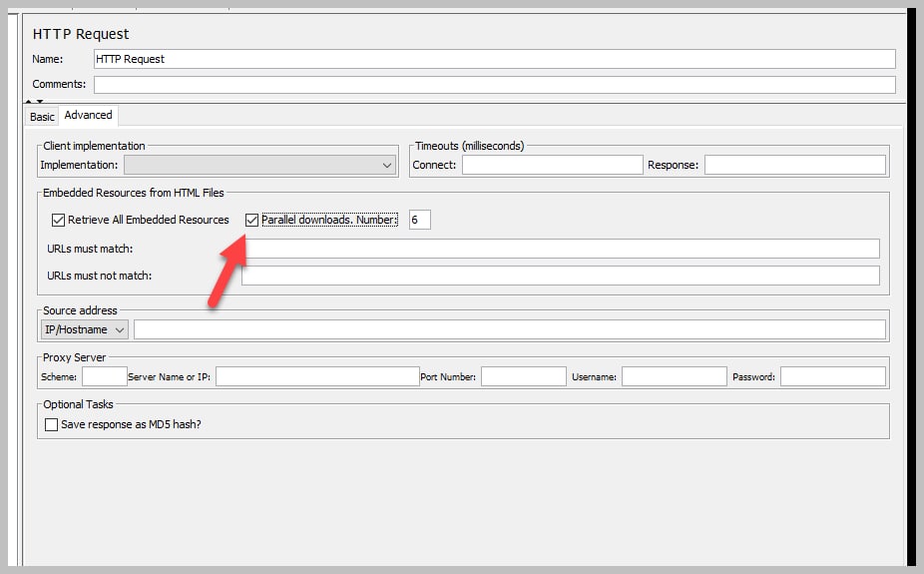This screenshot has height=574, width=924.
Task: Switch to the Basic tab
Action: pos(42,117)
